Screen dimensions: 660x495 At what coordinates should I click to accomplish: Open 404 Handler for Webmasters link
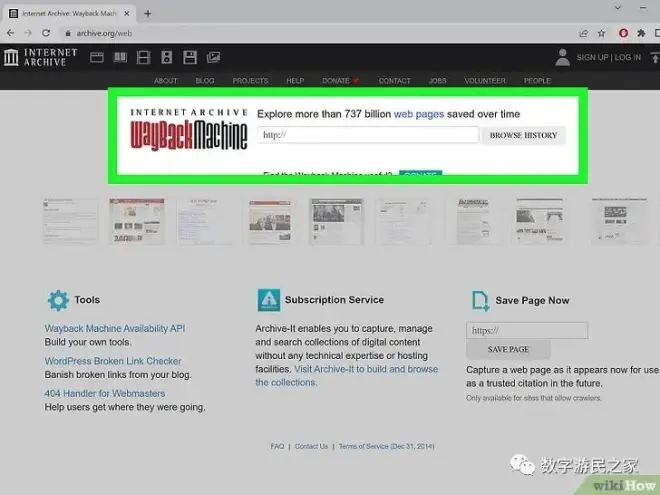(105, 394)
